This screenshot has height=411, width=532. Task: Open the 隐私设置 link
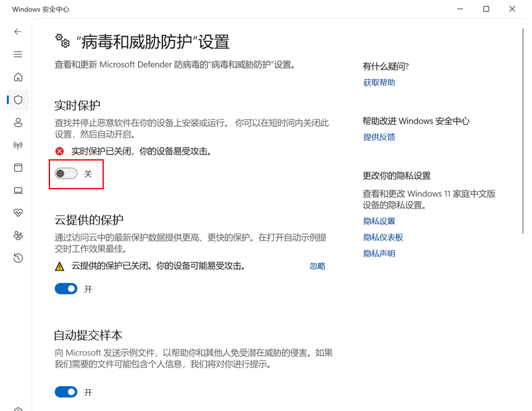click(x=379, y=221)
